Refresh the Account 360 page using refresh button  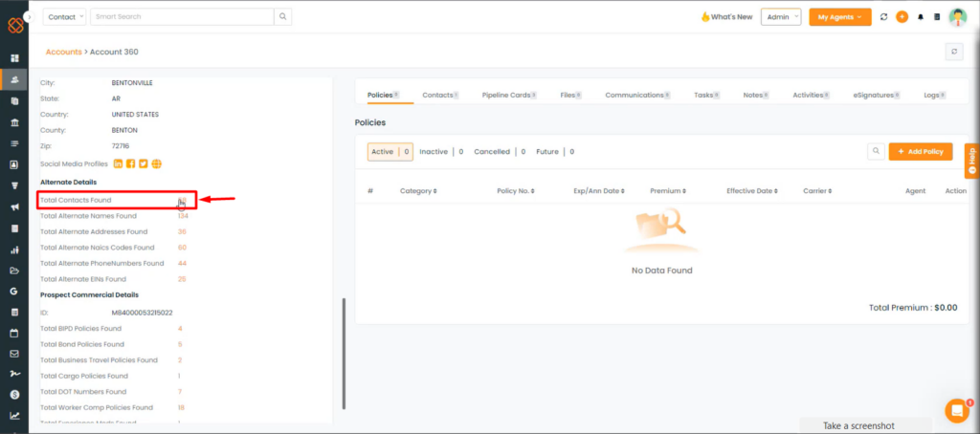click(954, 52)
